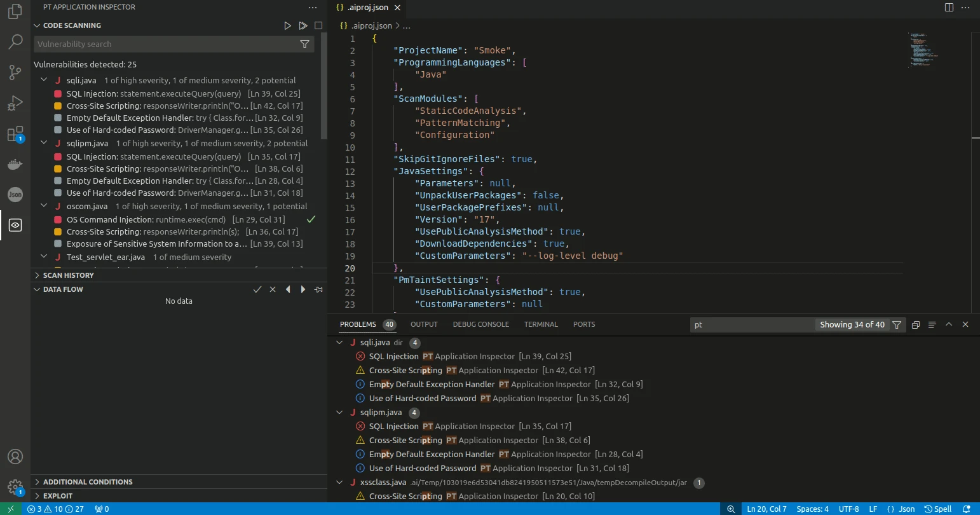Viewport: 980px width, 515px height.
Task: Open the Docker view from the activity bar
Action: (x=15, y=164)
